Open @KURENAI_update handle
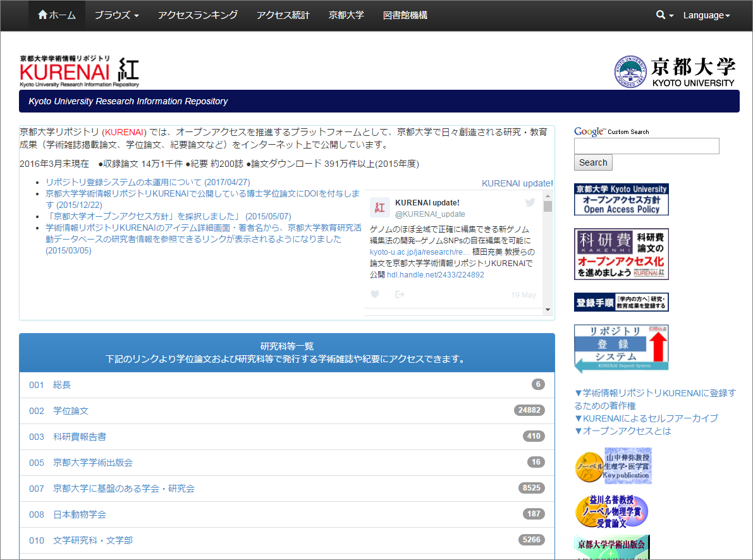753x560 pixels. tap(431, 214)
